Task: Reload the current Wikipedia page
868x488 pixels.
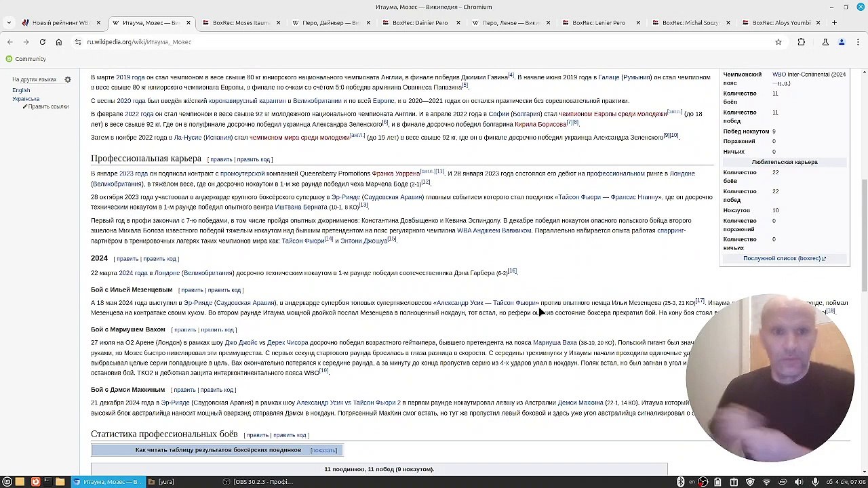Action: 42,42
